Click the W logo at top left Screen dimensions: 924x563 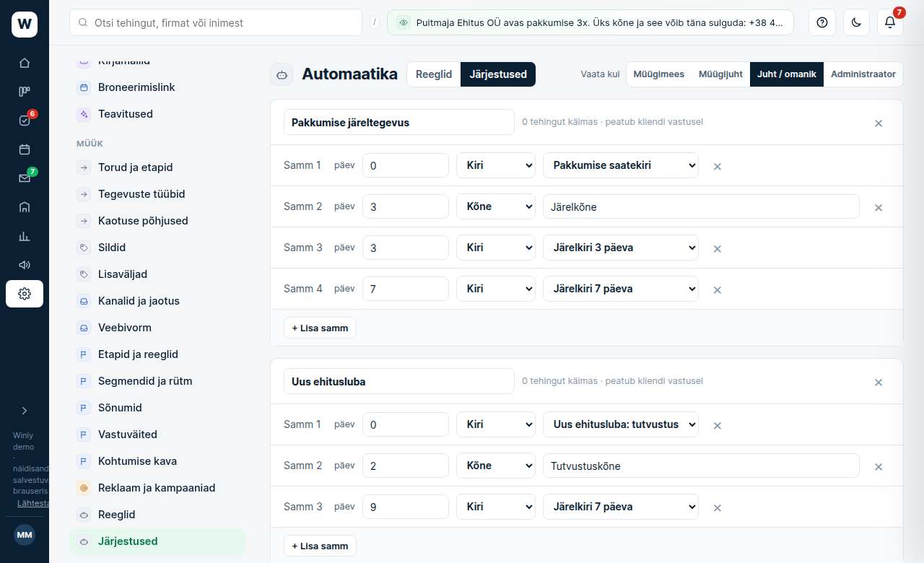pyautogui.click(x=25, y=25)
